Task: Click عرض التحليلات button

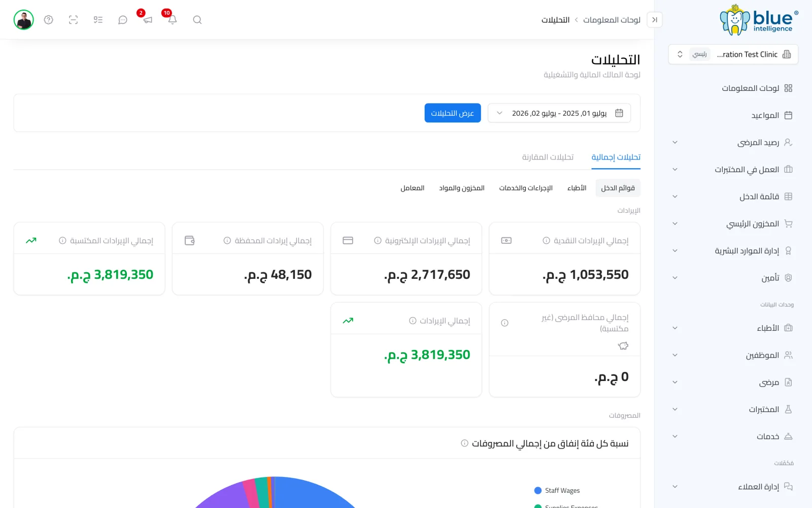Action: coord(453,113)
